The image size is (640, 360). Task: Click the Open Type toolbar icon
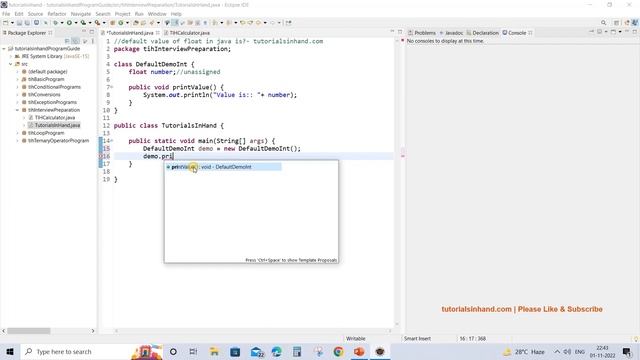click(135, 23)
